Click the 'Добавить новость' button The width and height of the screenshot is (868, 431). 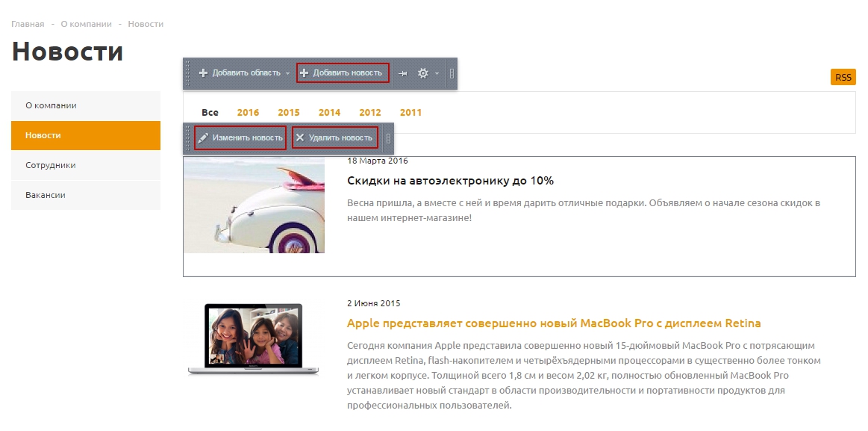tap(343, 73)
